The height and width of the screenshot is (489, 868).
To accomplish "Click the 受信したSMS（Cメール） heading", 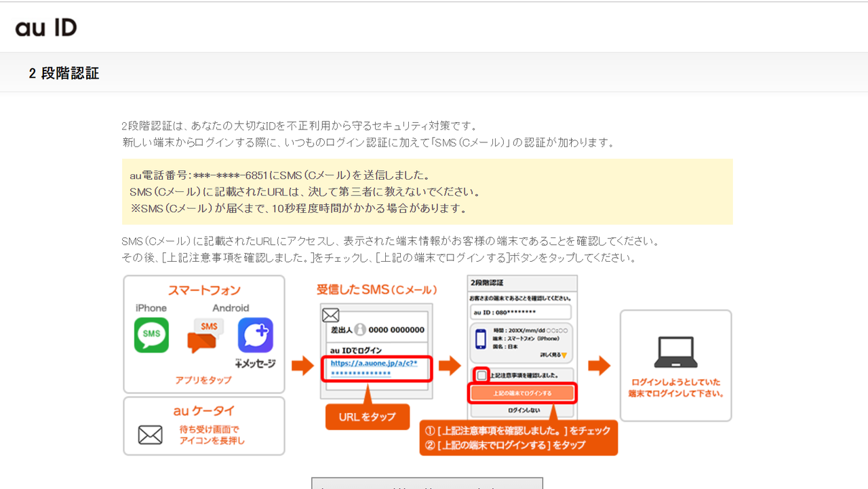I will 376,290.
